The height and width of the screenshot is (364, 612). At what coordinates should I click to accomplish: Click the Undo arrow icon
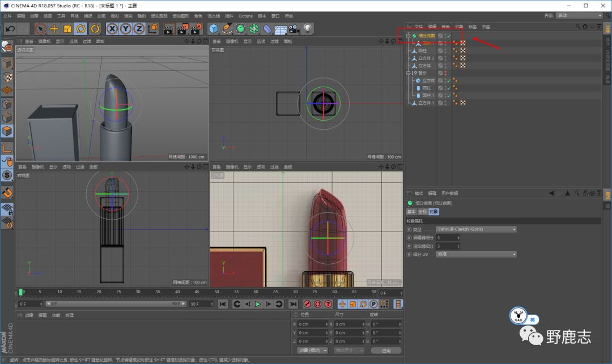coord(10,28)
